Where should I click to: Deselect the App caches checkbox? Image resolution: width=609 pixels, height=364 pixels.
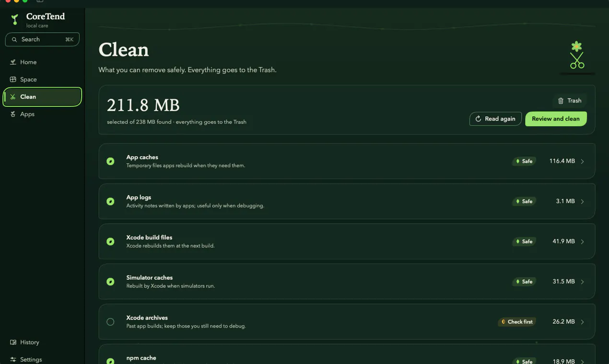110,161
